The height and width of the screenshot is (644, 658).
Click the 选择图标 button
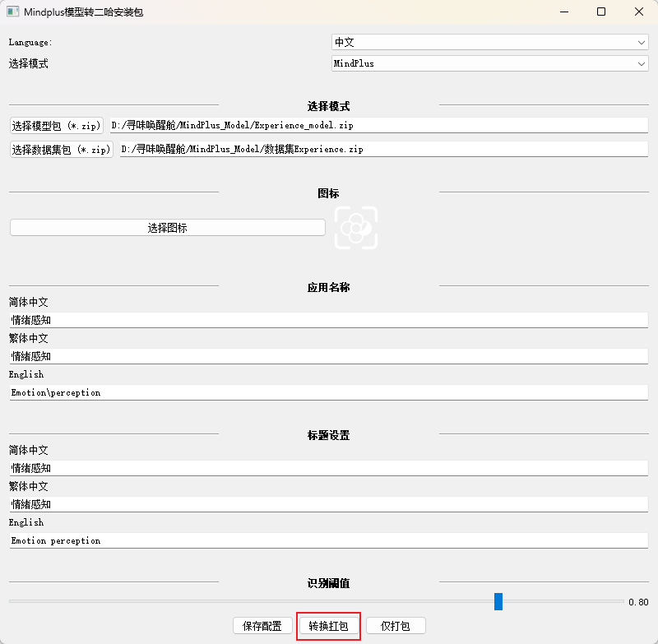167,227
